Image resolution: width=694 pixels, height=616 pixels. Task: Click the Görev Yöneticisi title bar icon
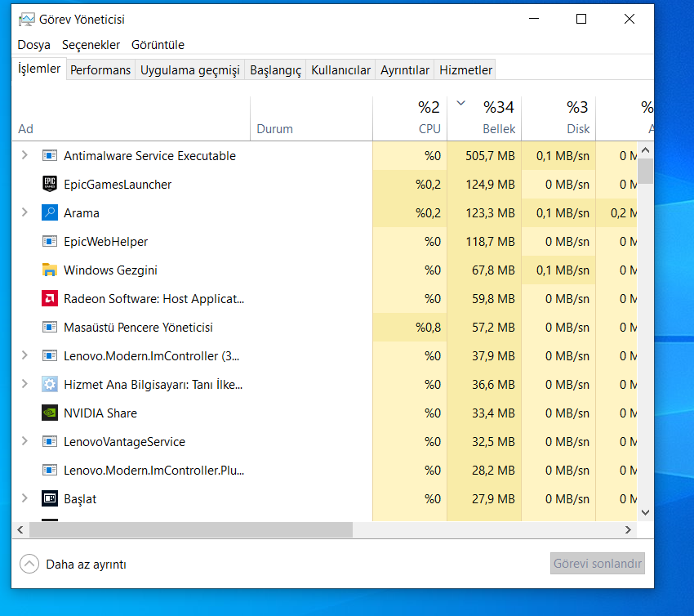coord(27,20)
